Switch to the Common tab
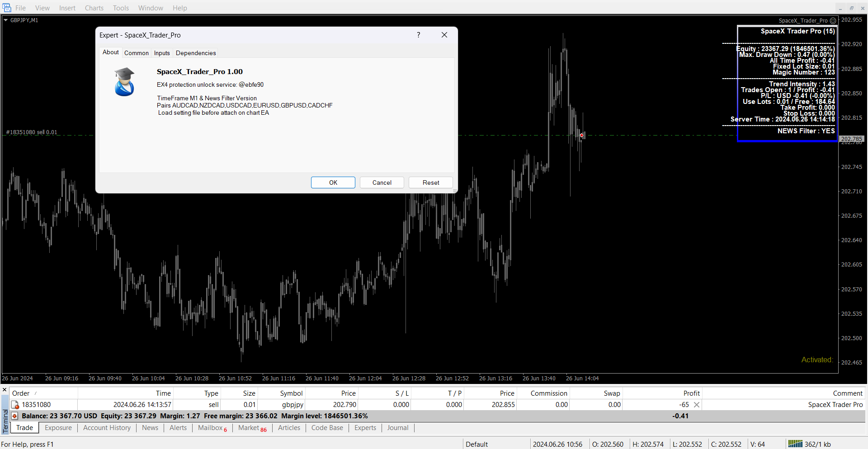 [136, 53]
